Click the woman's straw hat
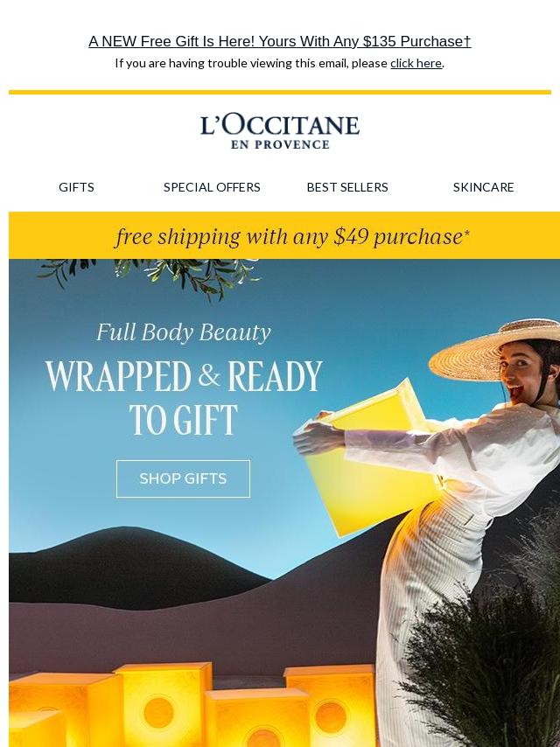 click(x=493, y=350)
